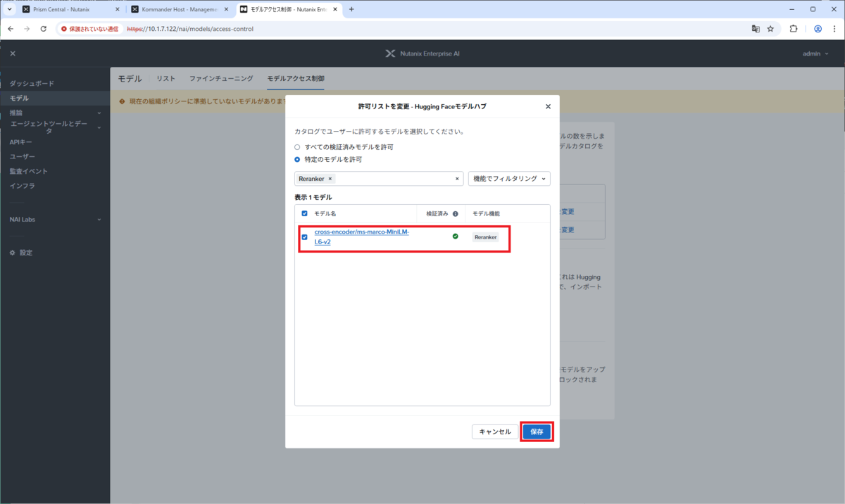The image size is (845, 504).
Task: Close the allow-list dialog with the X
Action: pyautogui.click(x=548, y=106)
